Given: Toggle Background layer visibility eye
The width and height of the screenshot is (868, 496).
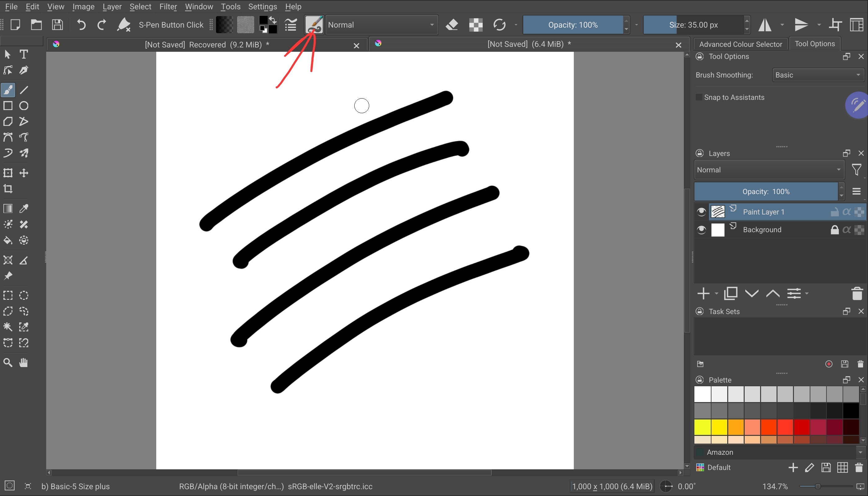Looking at the screenshot, I should tap(702, 230).
